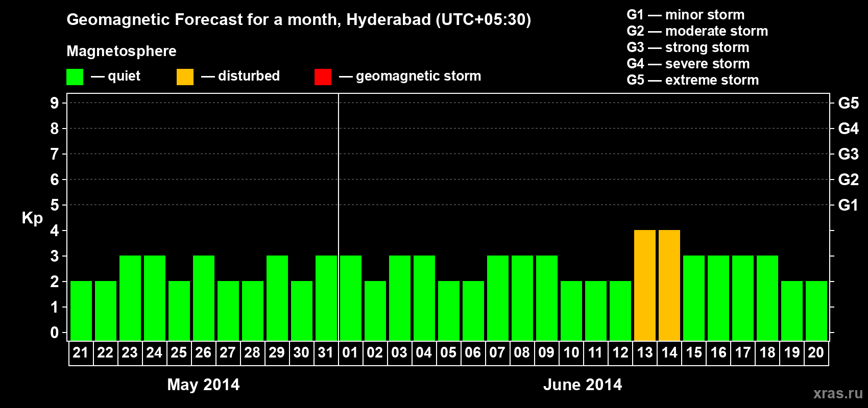Click the Magnetosphere heading
The image size is (868, 408).
122,51
